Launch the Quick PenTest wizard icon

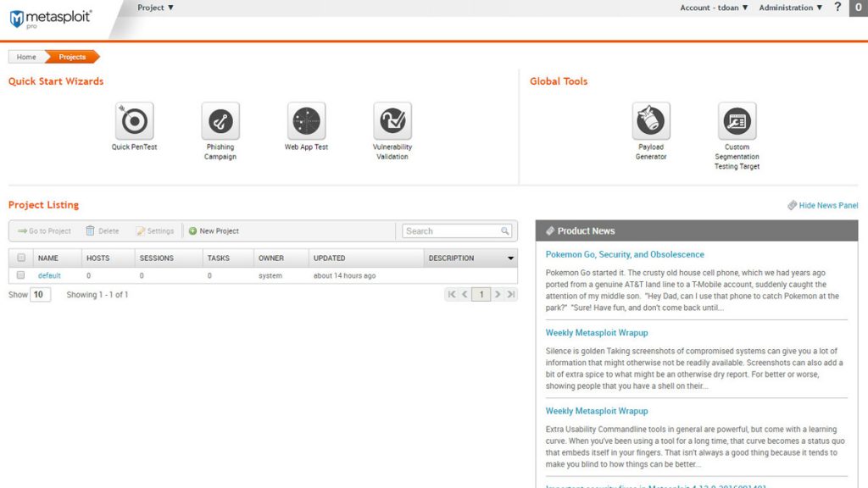pos(134,121)
